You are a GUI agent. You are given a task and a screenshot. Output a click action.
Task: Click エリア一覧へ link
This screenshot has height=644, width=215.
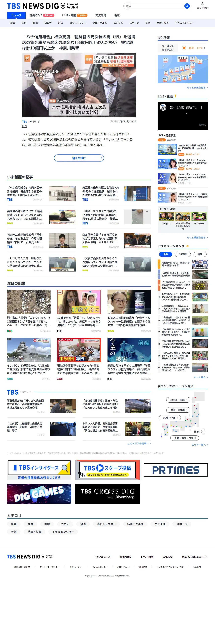click(199, 445)
